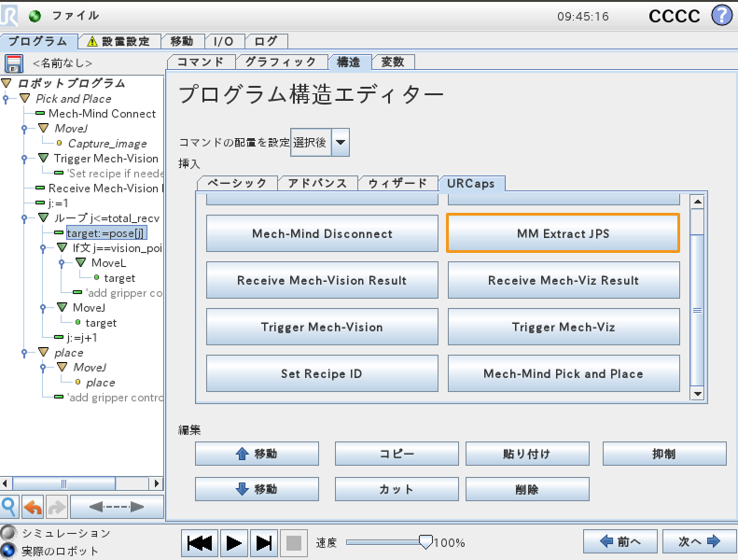Open the ベーシック insert tab
The height and width of the screenshot is (560, 738).
[238, 183]
